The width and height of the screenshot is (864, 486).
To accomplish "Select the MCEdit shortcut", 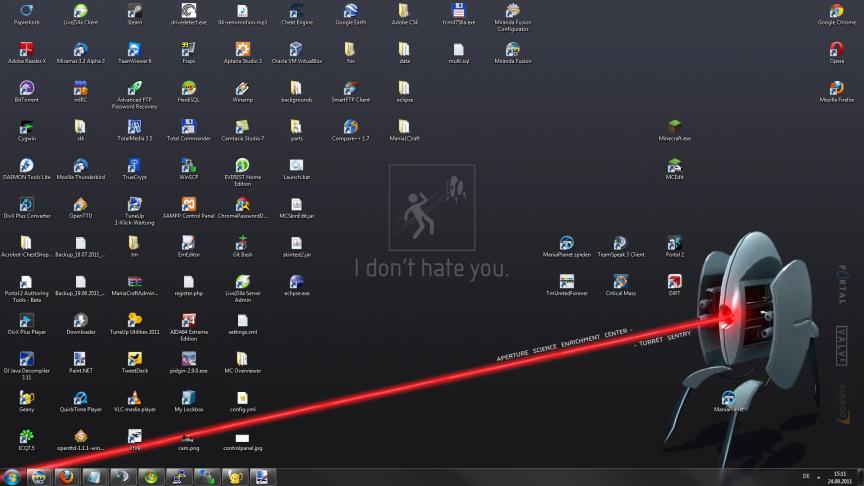I will 674,169.
